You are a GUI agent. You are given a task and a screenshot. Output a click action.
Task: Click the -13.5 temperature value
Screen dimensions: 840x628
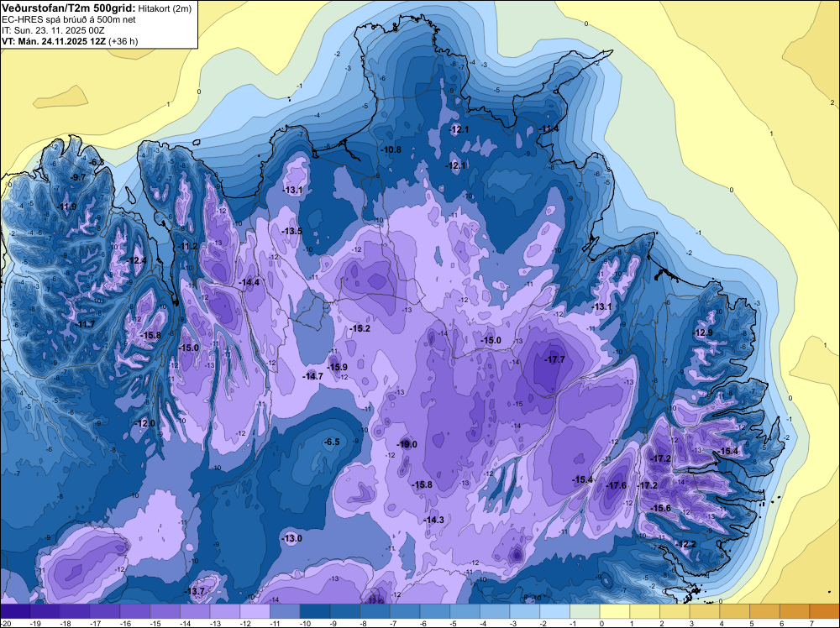point(292,231)
